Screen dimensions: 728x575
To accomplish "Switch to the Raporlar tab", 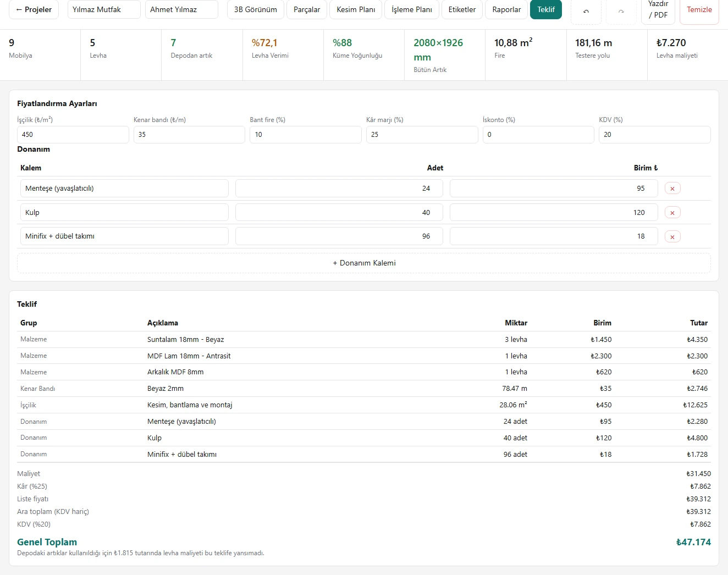I will pyautogui.click(x=506, y=9).
